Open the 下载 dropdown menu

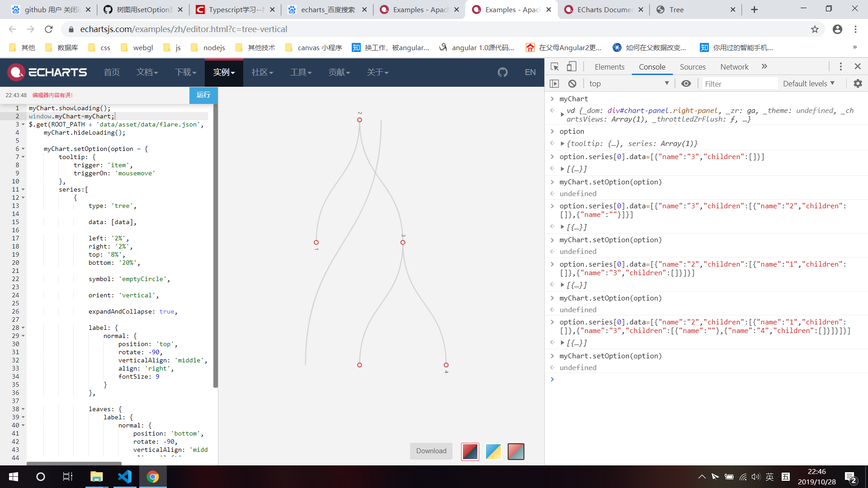click(x=186, y=72)
